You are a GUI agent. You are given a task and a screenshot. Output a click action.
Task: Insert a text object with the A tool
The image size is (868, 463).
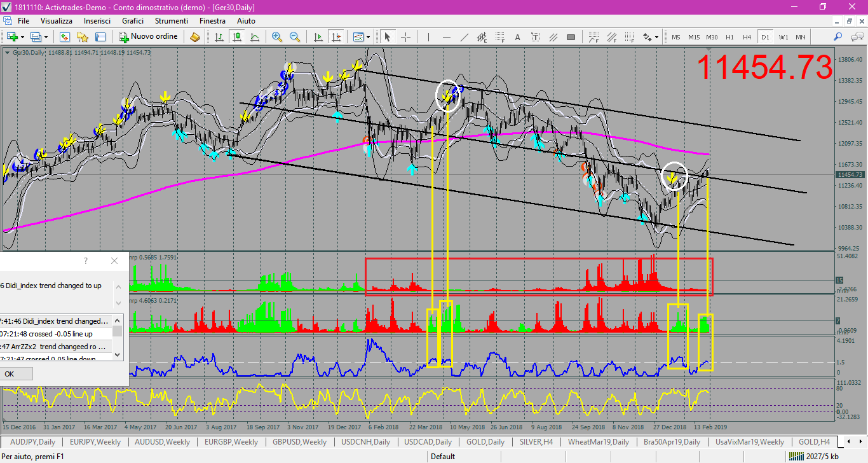pos(517,37)
